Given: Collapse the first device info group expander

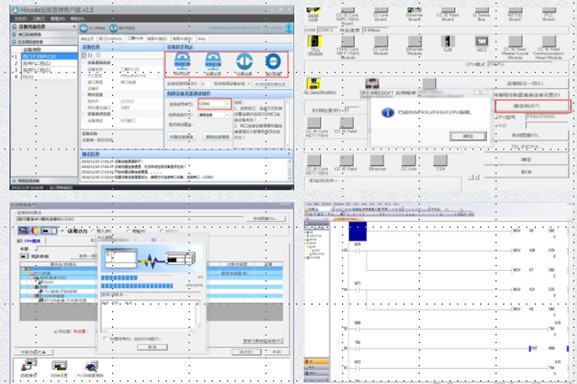Looking at the screenshot, I should coord(84,63).
